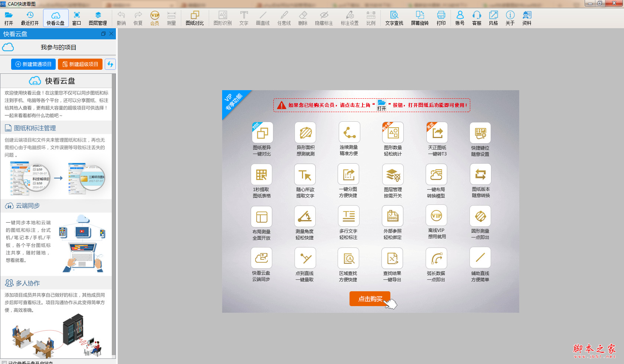Click the orange 点击购买 buy button
This screenshot has width=624, height=364.
[x=370, y=299]
